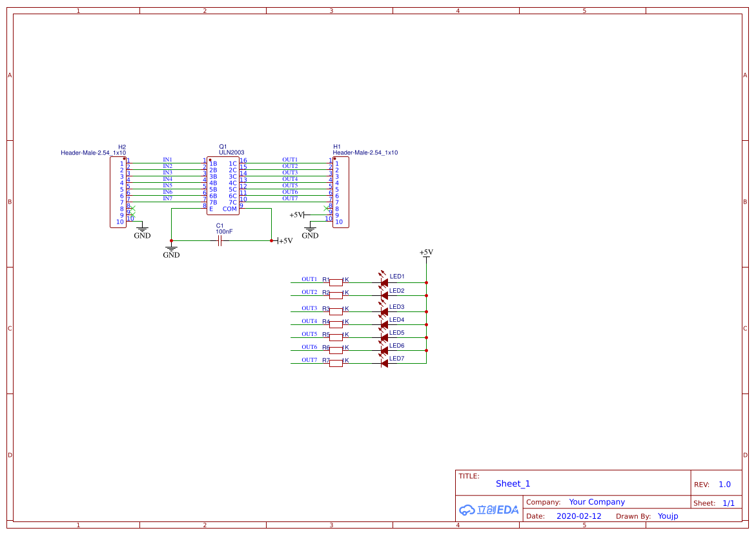Click the Sheet_1 title text
Viewport: 756px width, 535px height.
pos(513,484)
